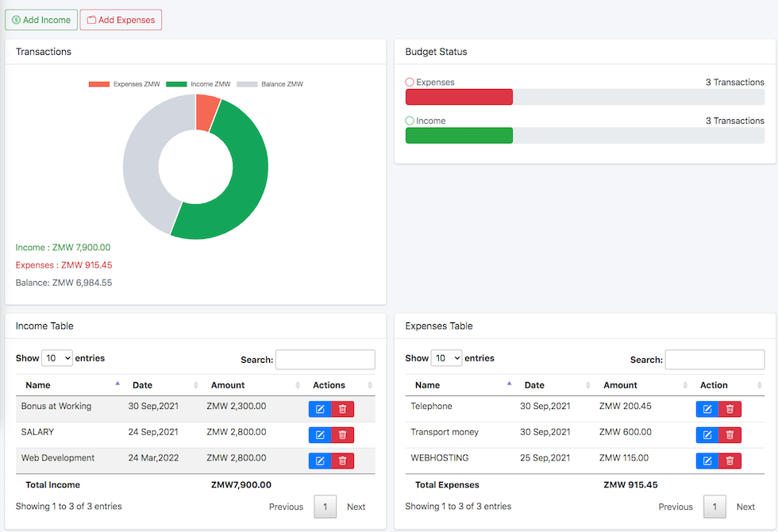Toggle Income ZMW legend in chart
This screenshot has width=778, height=532.
click(x=198, y=84)
